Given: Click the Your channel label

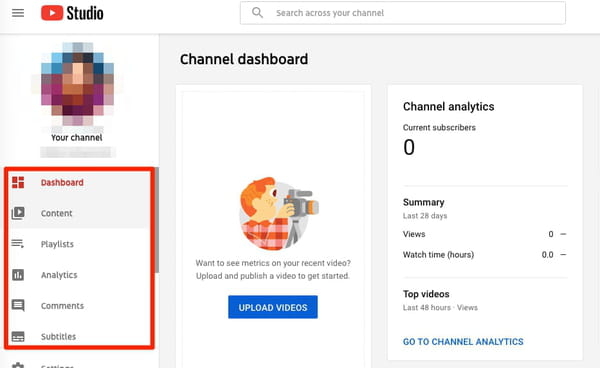Looking at the screenshot, I should 77,138.
